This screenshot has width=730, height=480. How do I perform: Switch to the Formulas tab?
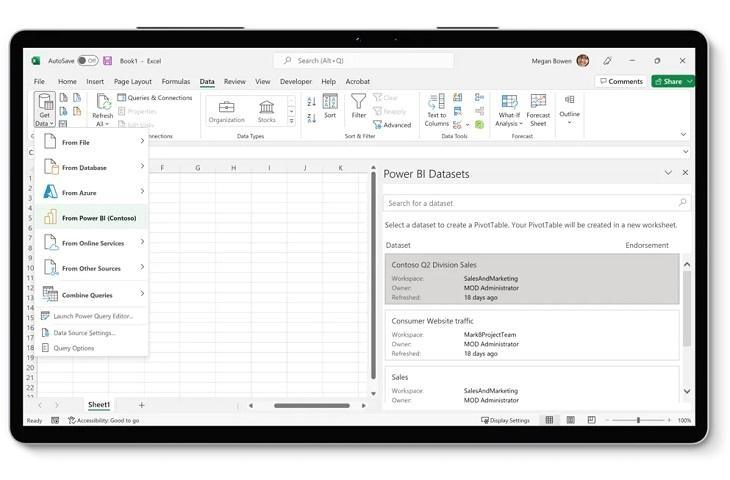(176, 81)
